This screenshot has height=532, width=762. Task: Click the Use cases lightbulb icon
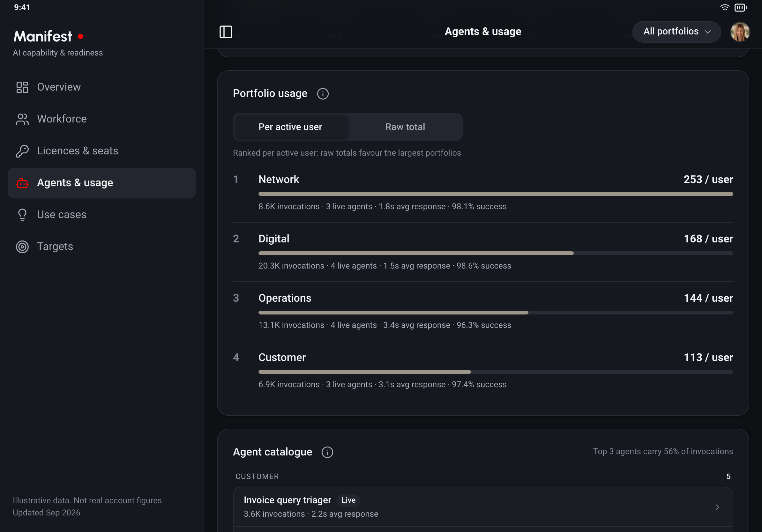[22, 215]
